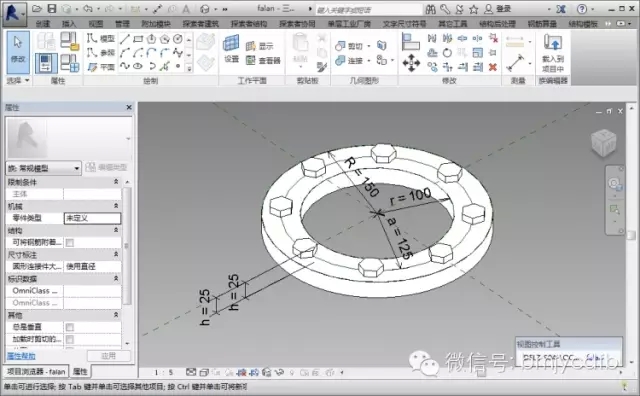The image size is (640, 396).
Task: Click the Rotate tool icon
Action: pos(447,53)
